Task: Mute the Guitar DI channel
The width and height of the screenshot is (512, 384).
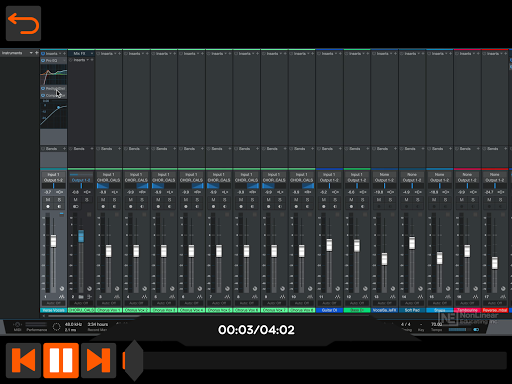Action: pyautogui.click(x=324, y=200)
